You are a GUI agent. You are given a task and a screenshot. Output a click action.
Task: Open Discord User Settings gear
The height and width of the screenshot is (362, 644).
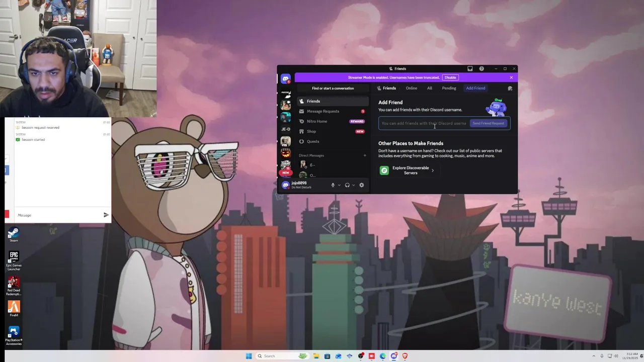click(361, 185)
